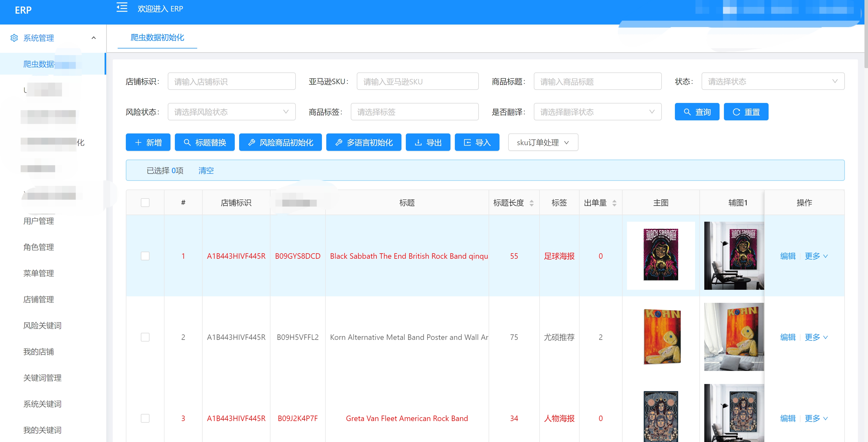Click the download icon in 导出 button

click(x=418, y=142)
